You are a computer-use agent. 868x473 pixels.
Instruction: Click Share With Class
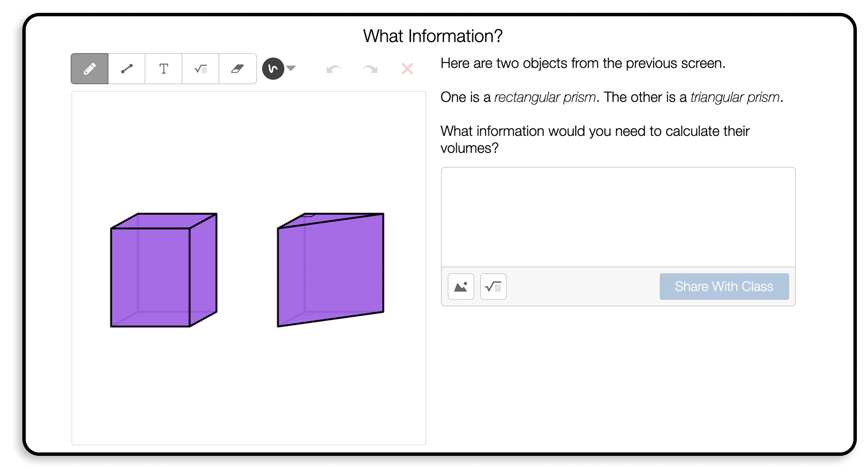tap(724, 286)
